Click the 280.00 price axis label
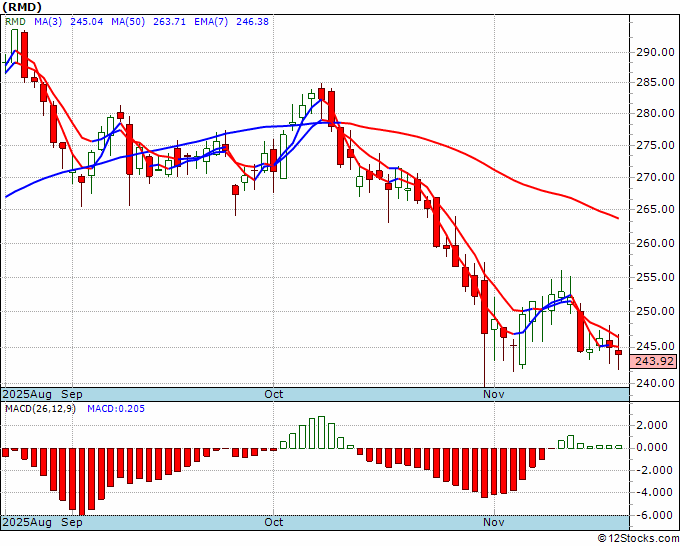 pos(655,113)
